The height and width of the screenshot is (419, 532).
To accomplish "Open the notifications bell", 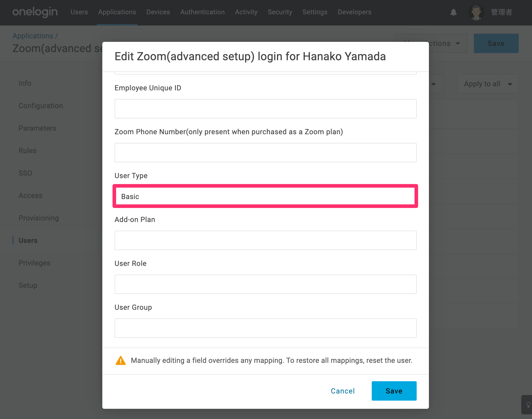I will point(453,12).
